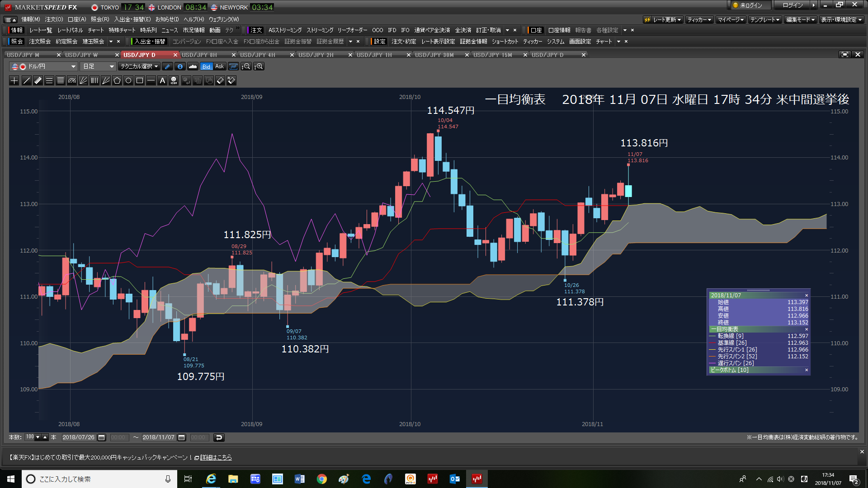Viewport: 868px width, 488px height.
Task: Decrease the bar count with down arrow
Action: click(x=38, y=437)
